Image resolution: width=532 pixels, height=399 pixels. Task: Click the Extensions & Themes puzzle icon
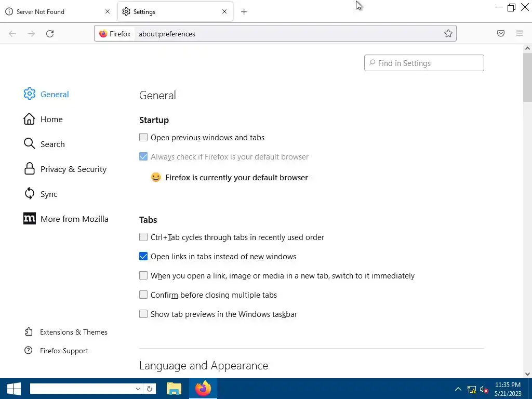(x=29, y=332)
